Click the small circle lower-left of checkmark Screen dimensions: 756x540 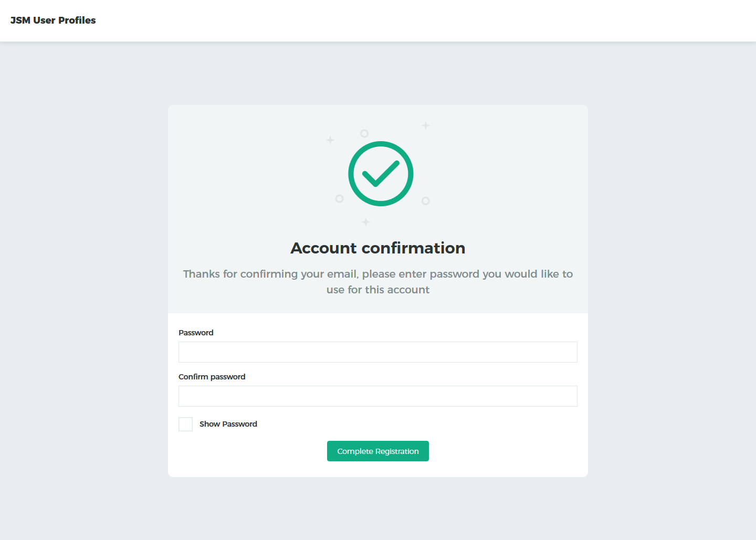click(340, 199)
